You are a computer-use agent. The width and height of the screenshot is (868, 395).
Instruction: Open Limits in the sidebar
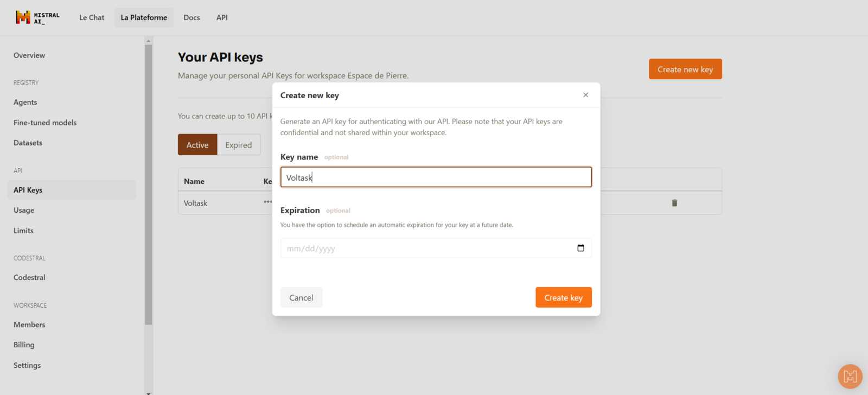pos(23,231)
